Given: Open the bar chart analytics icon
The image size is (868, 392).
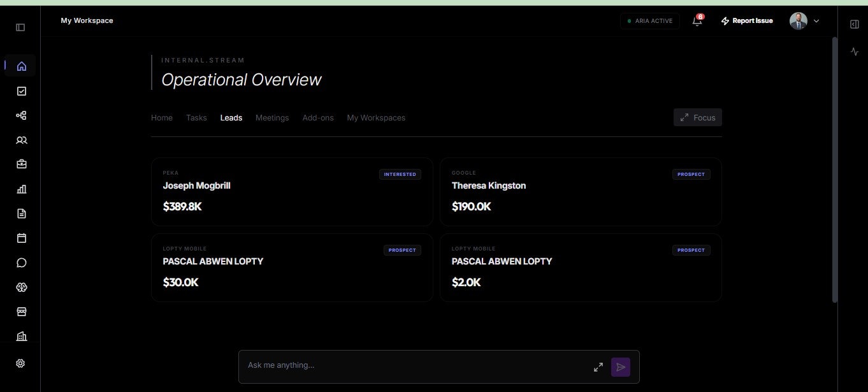Looking at the screenshot, I should pyautogui.click(x=21, y=189).
